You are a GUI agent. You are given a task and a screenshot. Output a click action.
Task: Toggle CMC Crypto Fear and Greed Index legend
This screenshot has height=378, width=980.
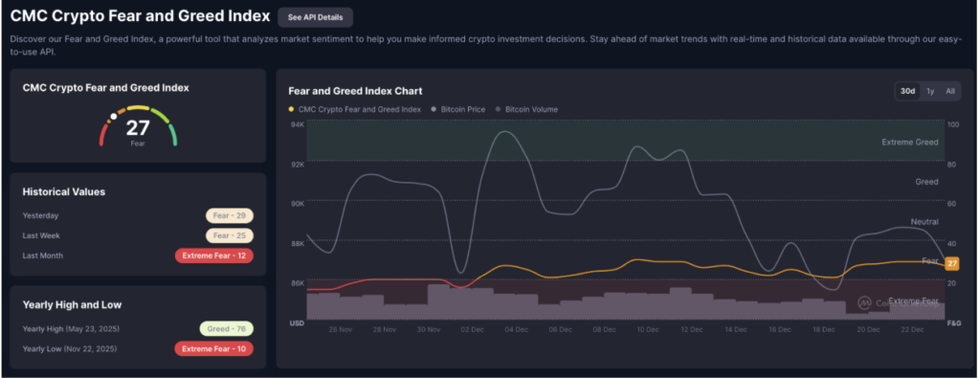(354, 109)
